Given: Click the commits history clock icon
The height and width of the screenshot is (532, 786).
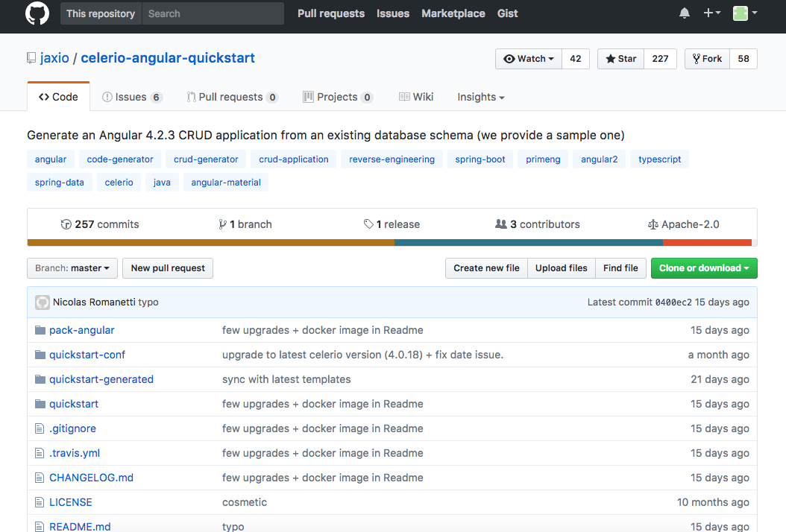Looking at the screenshot, I should pyautogui.click(x=66, y=224).
